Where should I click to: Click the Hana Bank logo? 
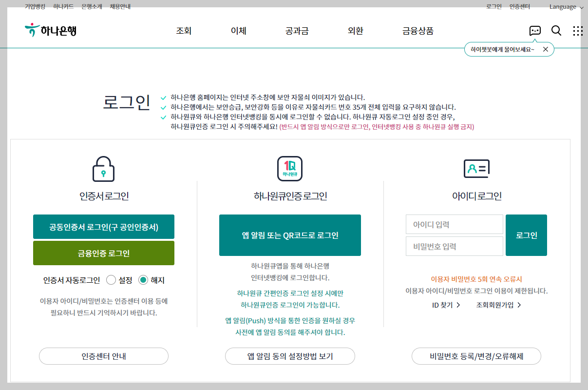[51, 30]
